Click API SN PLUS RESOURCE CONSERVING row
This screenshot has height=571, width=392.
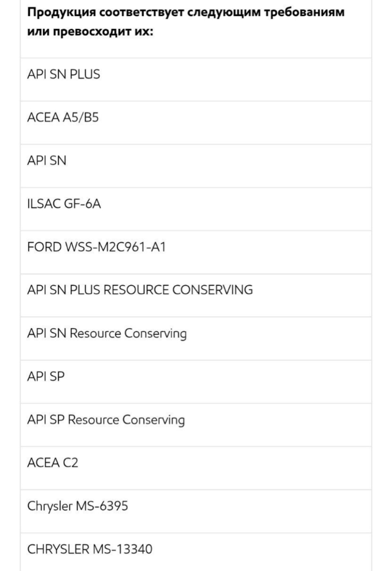[x=196, y=295]
